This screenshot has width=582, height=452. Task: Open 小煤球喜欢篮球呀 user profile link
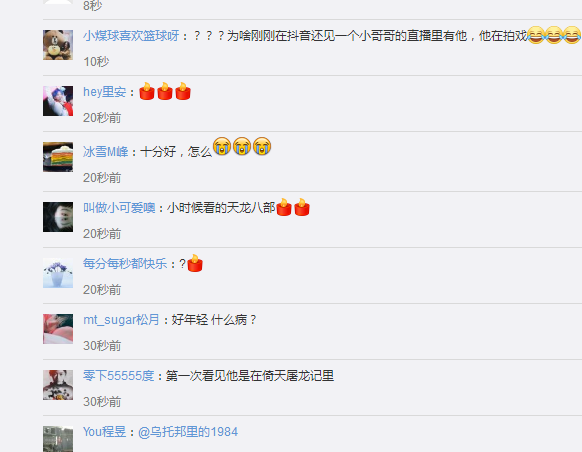pyautogui.click(x=131, y=36)
